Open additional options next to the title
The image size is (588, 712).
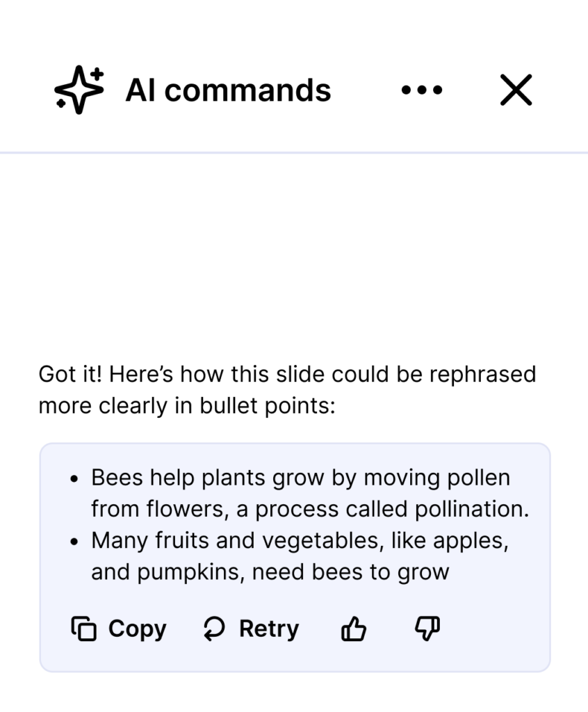point(422,90)
